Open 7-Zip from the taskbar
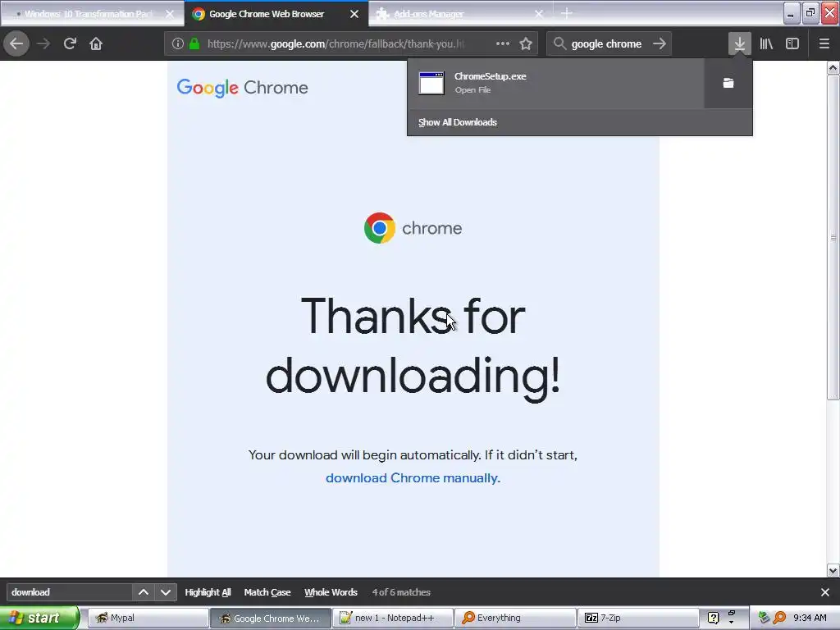840x630 pixels. (637, 619)
